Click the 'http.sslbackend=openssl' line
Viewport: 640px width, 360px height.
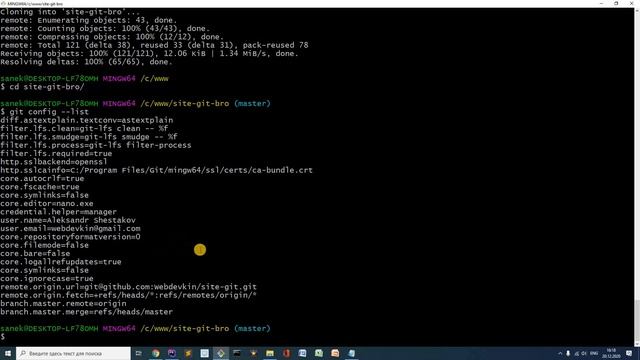click(54, 162)
